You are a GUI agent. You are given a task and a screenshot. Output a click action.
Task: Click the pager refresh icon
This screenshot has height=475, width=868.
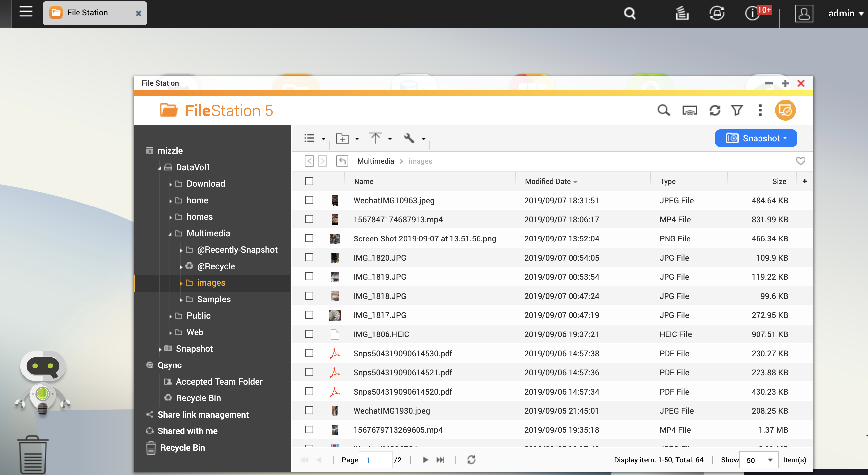click(x=471, y=460)
